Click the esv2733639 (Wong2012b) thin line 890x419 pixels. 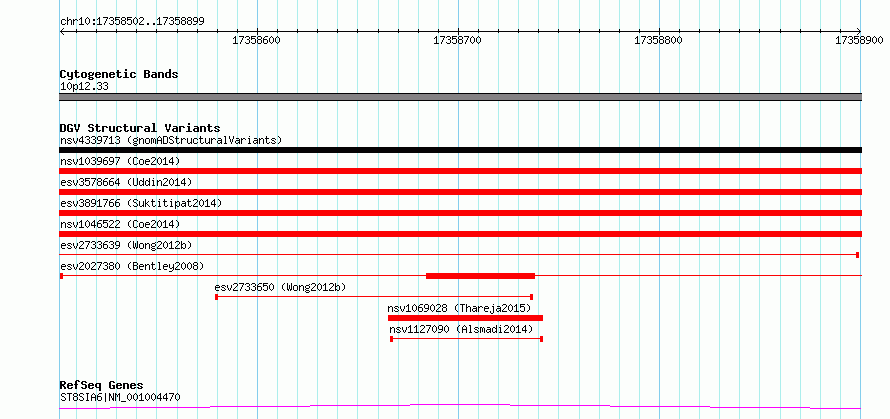pos(459,255)
